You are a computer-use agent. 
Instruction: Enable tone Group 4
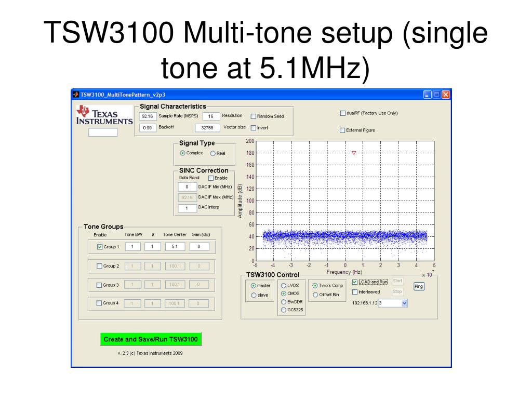click(99, 303)
